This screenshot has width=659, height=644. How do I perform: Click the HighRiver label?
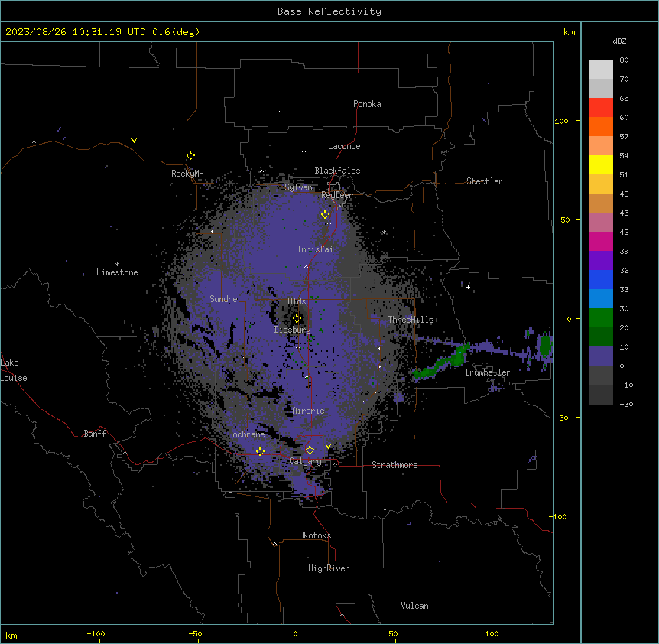(329, 568)
